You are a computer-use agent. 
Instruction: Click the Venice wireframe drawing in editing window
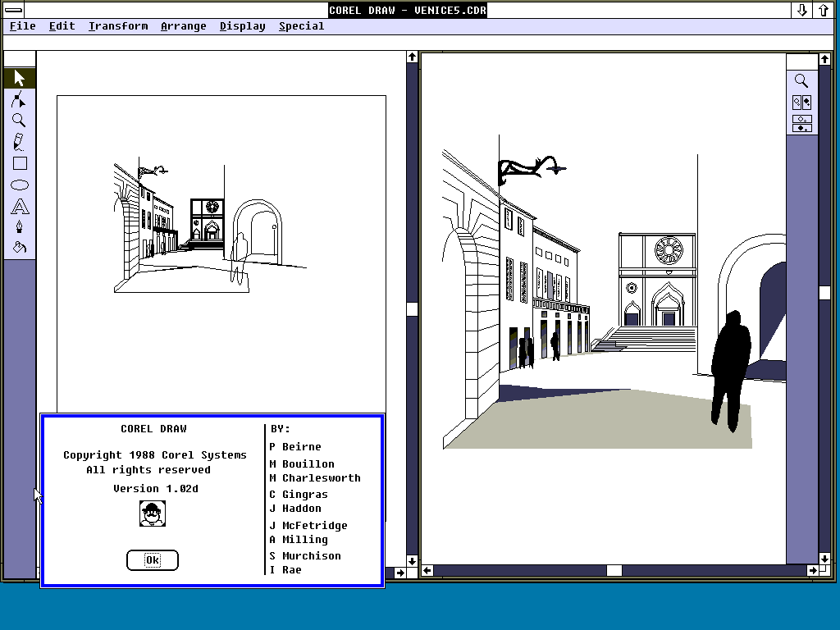point(210,225)
